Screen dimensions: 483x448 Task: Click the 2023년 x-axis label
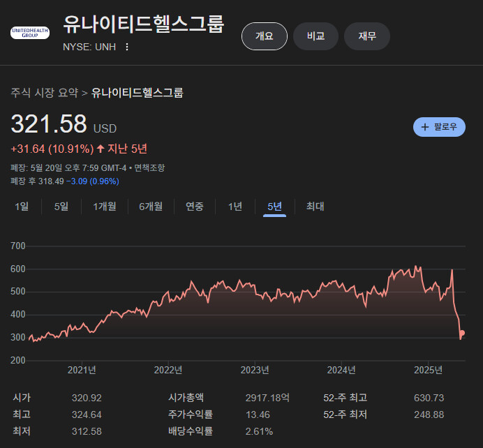[255, 370]
